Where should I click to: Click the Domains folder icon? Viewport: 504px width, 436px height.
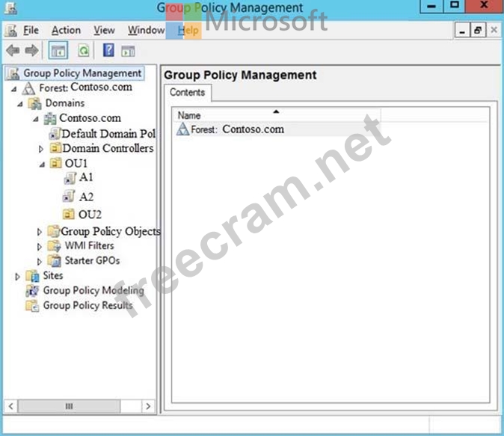[x=34, y=103]
